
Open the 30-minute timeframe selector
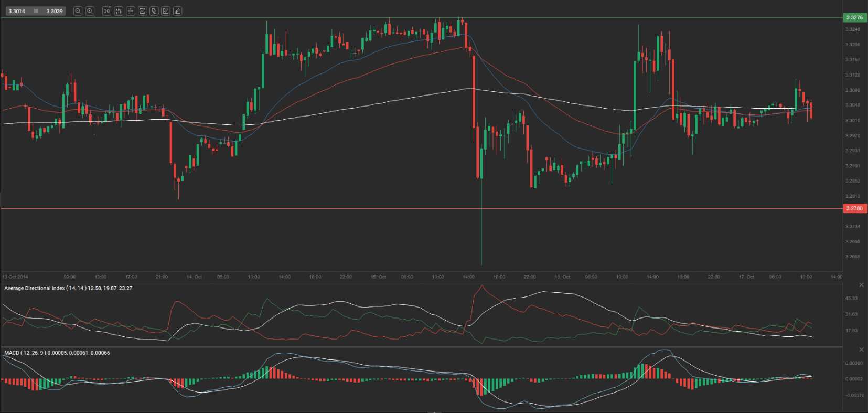tap(107, 11)
